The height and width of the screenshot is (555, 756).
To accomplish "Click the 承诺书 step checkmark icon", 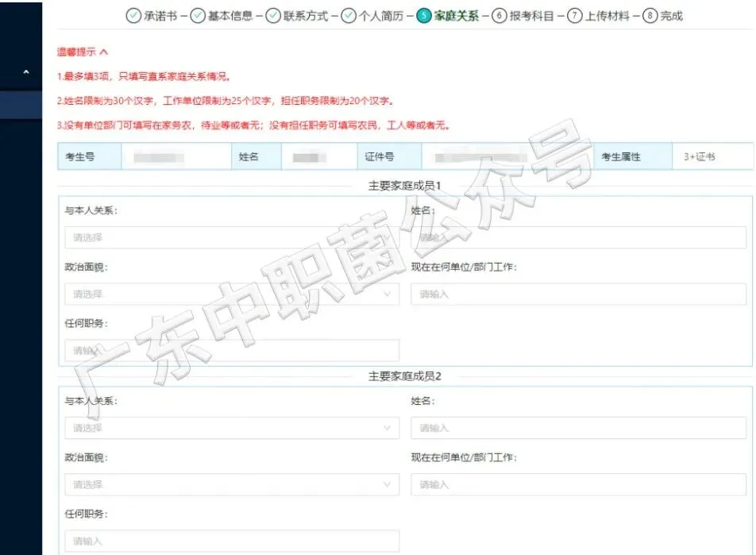I will [x=133, y=16].
